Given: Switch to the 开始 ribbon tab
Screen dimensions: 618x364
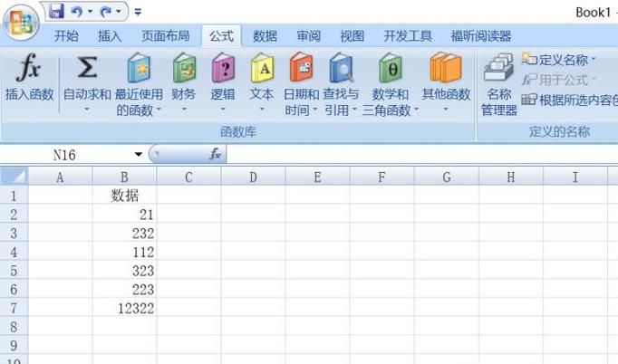Looking at the screenshot, I should click(66, 36).
